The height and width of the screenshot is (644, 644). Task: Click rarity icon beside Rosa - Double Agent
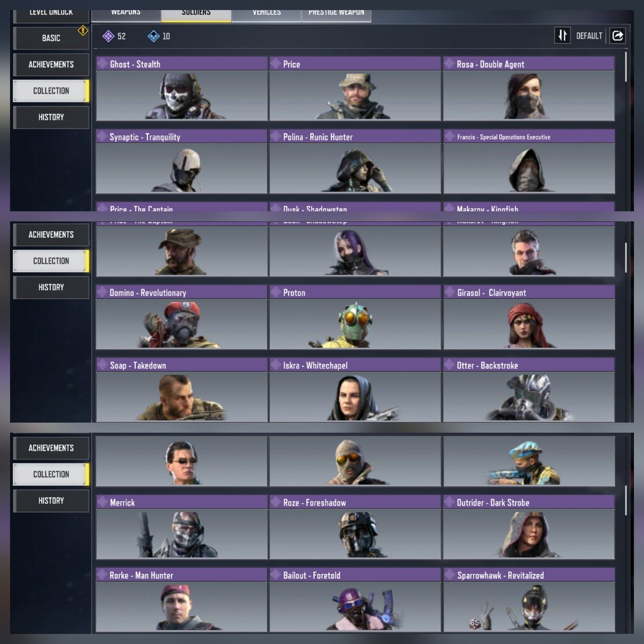click(x=449, y=63)
